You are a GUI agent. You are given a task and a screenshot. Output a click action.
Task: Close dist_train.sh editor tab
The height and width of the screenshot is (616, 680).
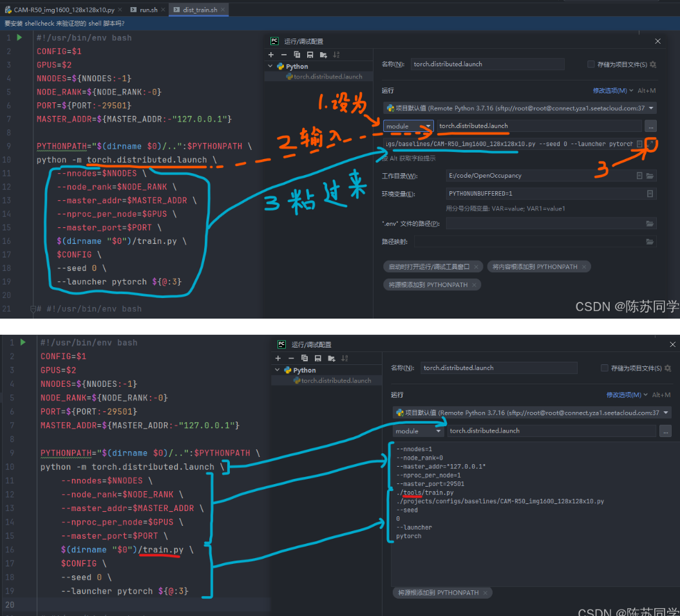pos(223,10)
